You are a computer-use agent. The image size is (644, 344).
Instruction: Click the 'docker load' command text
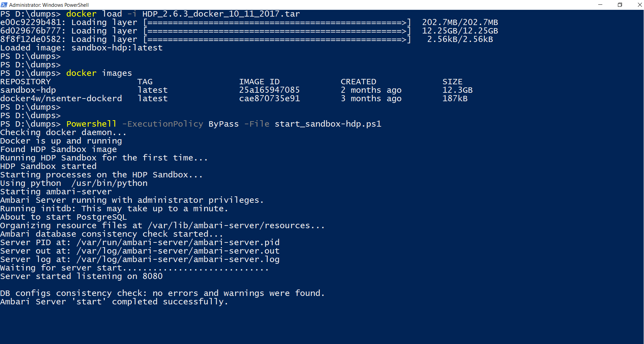[x=94, y=14]
